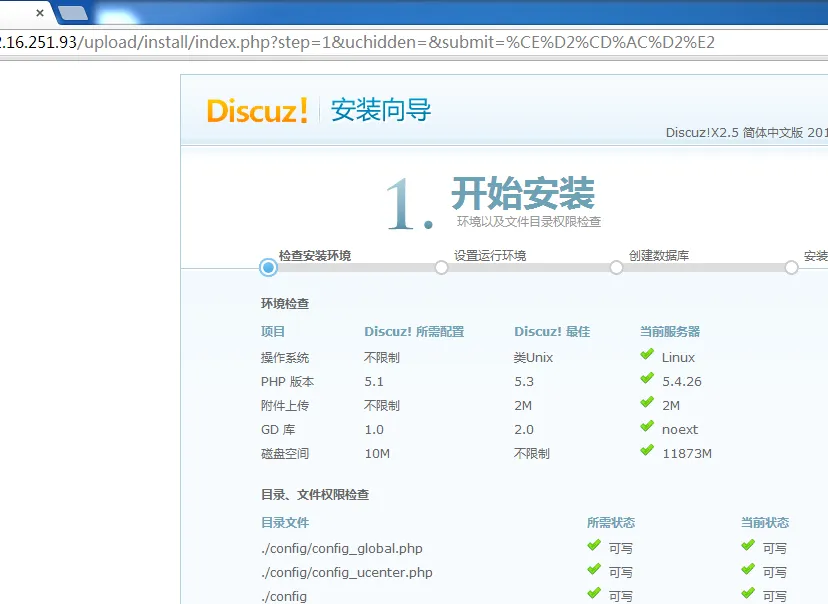The height and width of the screenshot is (604, 828).
Task: Click required-status check for config_global.php
Action: 594,545
